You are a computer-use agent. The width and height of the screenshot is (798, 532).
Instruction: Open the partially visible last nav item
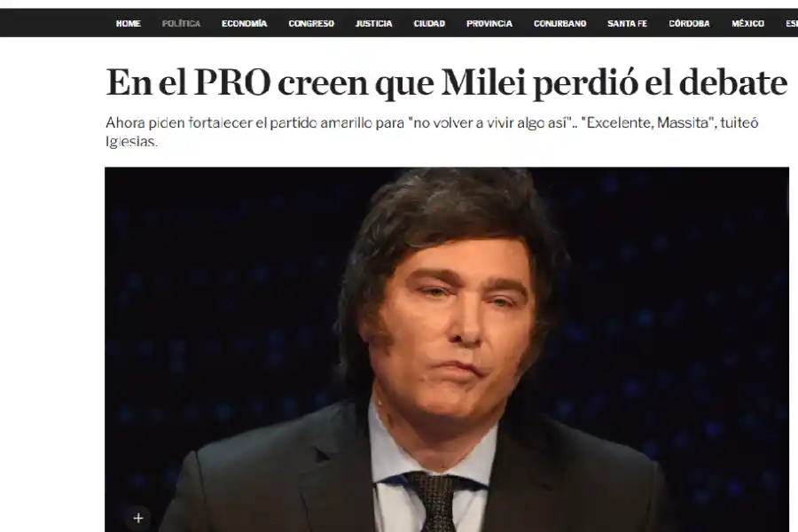(x=792, y=23)
